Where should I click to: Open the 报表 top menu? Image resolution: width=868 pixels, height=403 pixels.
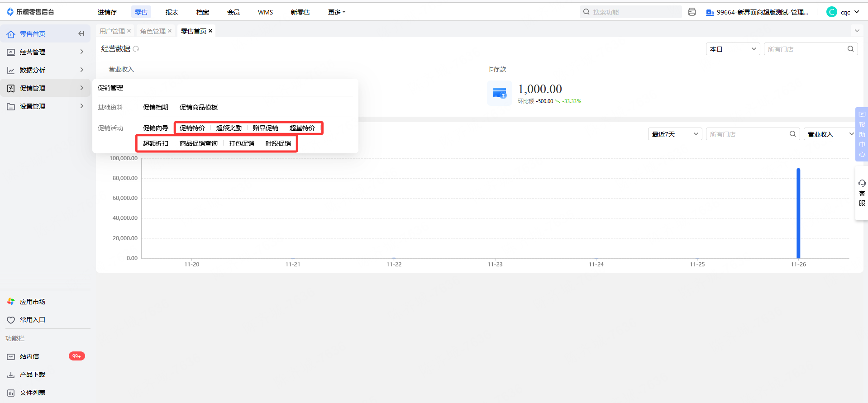click(172, 12)
